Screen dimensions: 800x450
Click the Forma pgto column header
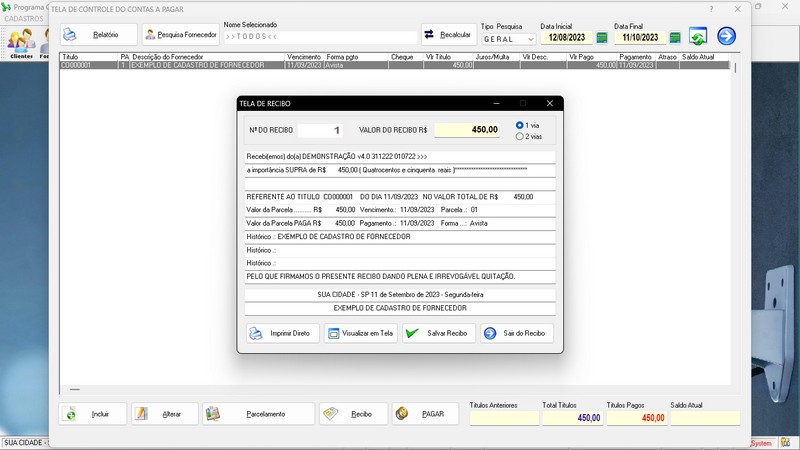[x=356, y=57]
